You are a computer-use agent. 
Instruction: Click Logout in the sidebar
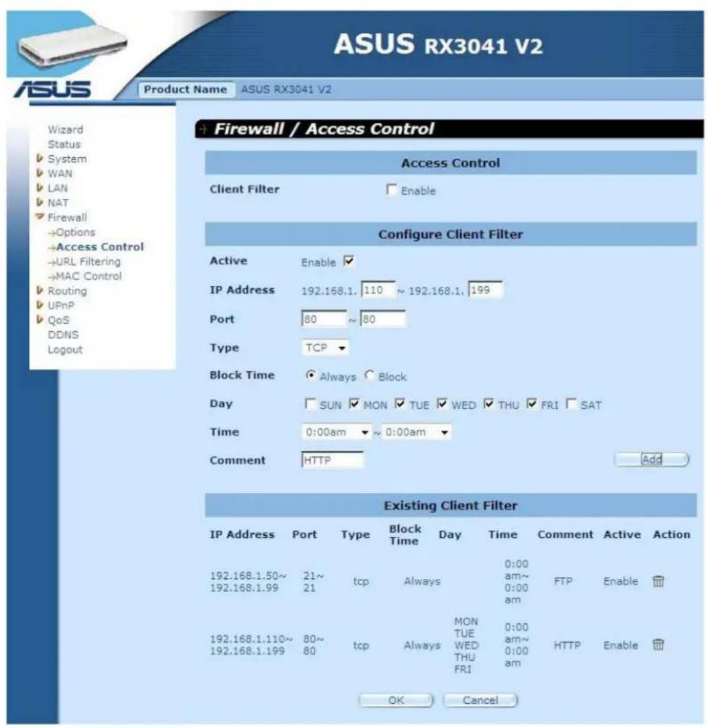coord(65,350)
